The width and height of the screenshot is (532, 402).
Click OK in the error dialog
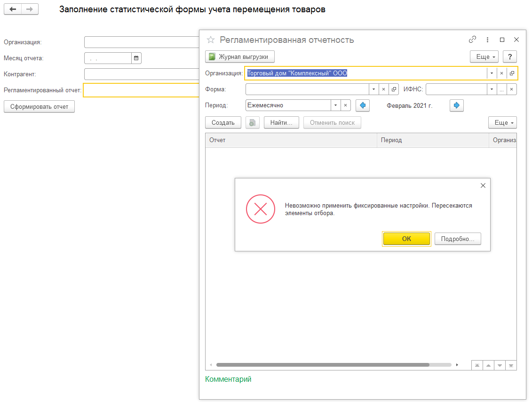coord(406,239)
